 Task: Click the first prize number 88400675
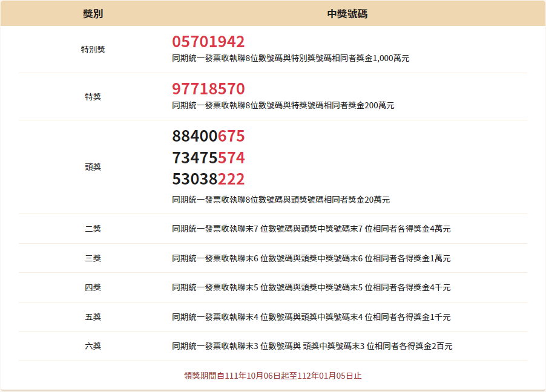208,136
